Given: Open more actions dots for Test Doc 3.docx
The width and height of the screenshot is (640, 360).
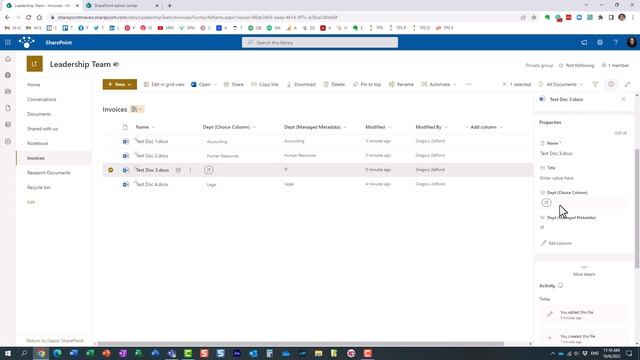Looking at the screenshot, I should click(x=190, y=170).
